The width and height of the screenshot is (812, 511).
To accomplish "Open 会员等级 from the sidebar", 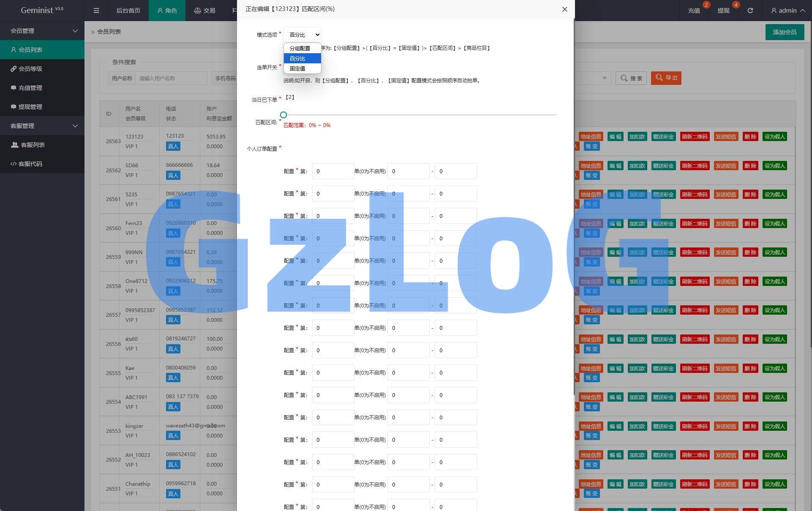I will tap(30, 69).
